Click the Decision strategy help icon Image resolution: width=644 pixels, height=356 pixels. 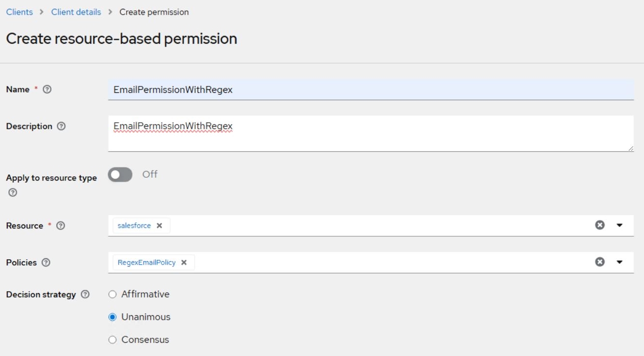coord(85,295)
